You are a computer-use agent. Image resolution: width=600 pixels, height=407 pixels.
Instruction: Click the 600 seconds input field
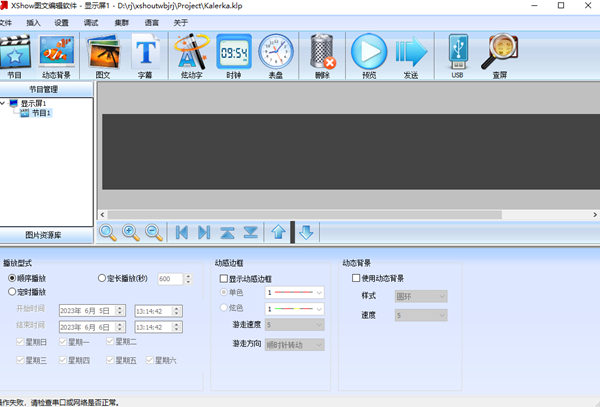[171, 279]
